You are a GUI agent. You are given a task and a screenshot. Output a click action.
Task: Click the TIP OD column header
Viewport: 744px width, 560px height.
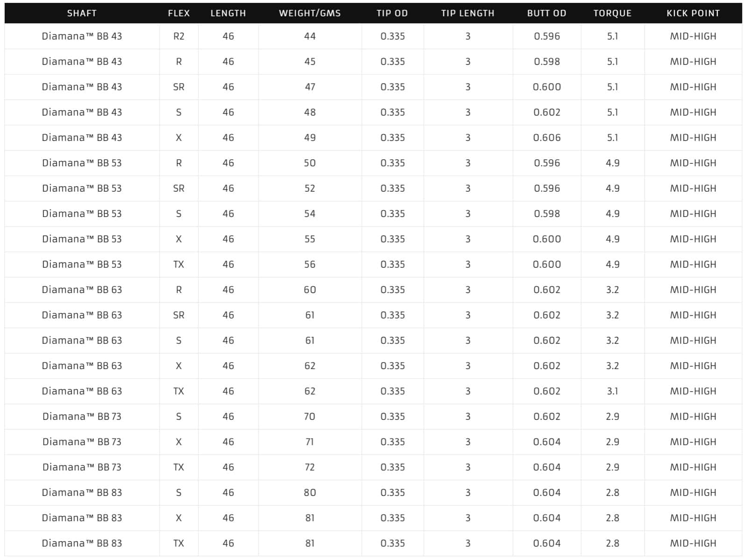tap(392, 13)
